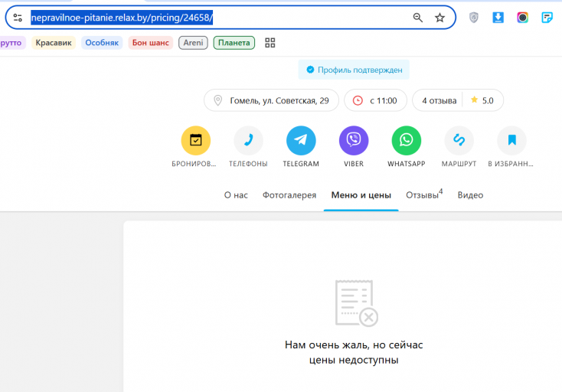Click the partially visible рутто bookmark

11,43
